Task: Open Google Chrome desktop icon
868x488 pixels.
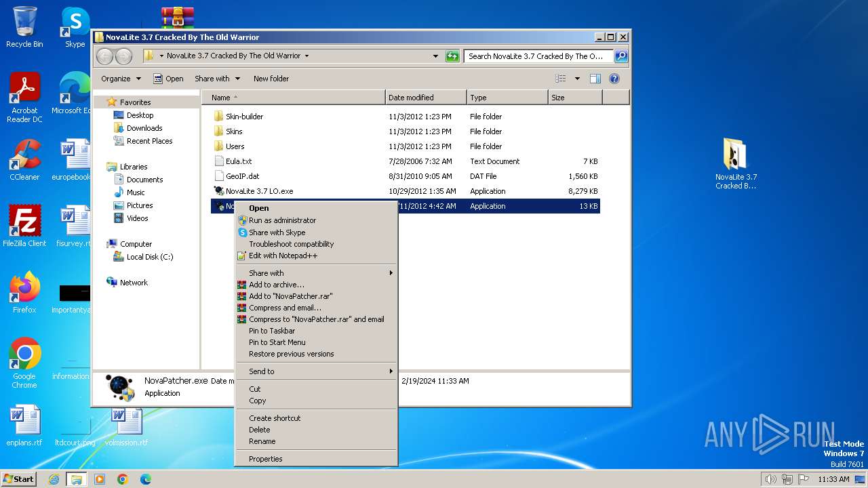Action: coord(24,363)
